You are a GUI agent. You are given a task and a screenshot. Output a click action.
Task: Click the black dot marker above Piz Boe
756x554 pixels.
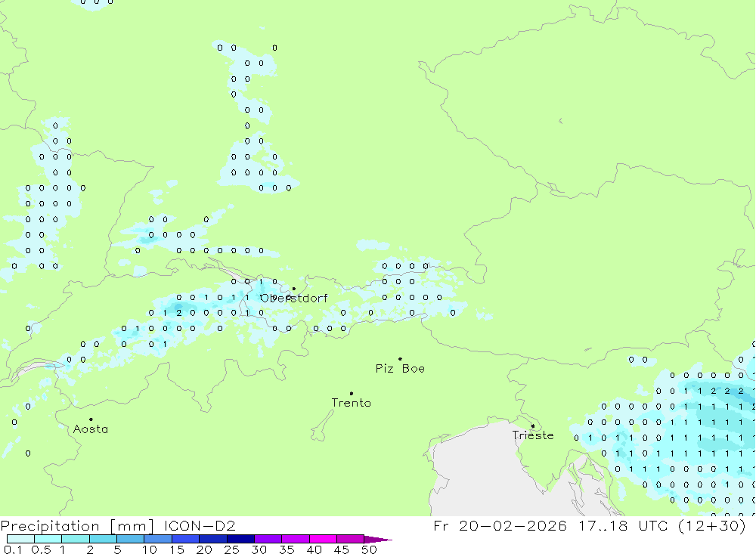tap(400, 359)
